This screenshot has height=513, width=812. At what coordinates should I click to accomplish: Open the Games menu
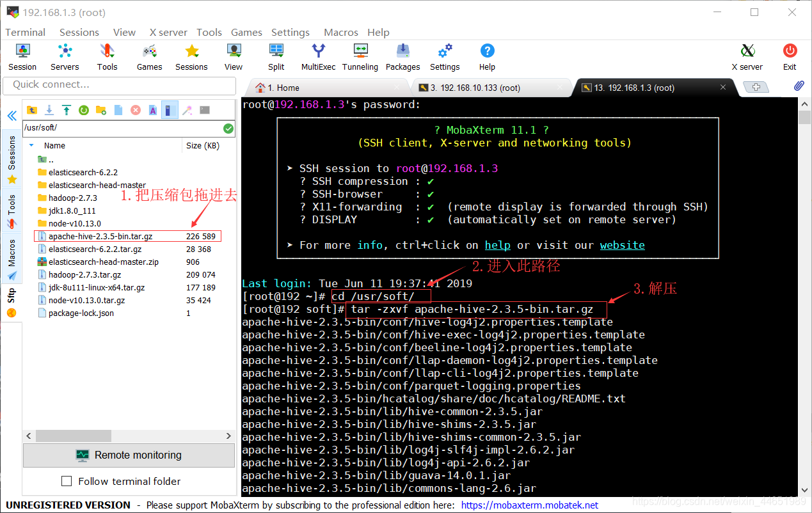[246, 32]
